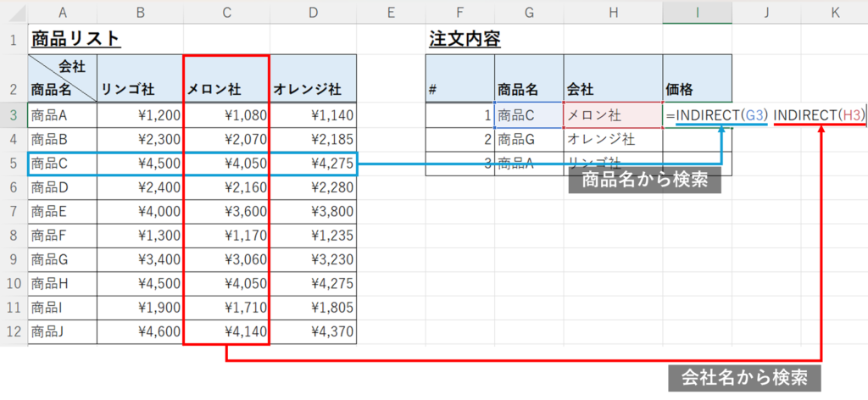Click the 商品C cell in order table

click(x=528, y=115)
